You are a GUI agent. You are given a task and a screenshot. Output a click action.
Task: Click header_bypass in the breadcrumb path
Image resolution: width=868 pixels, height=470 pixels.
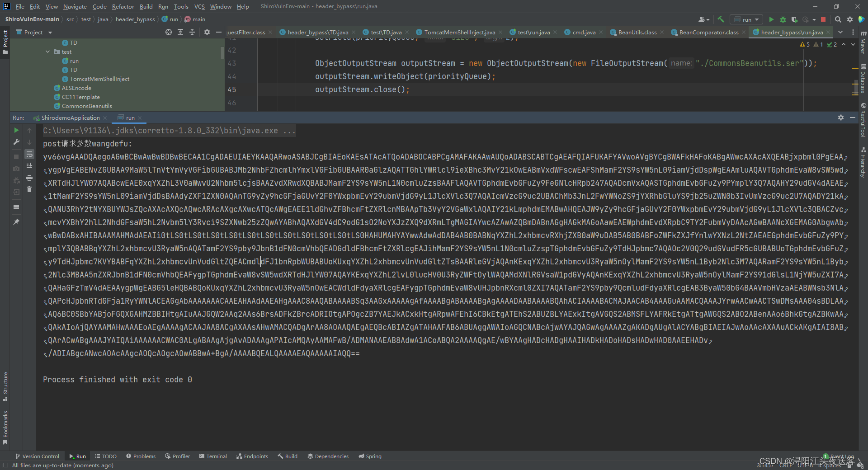pyautogui.click(x=135, y=19)
